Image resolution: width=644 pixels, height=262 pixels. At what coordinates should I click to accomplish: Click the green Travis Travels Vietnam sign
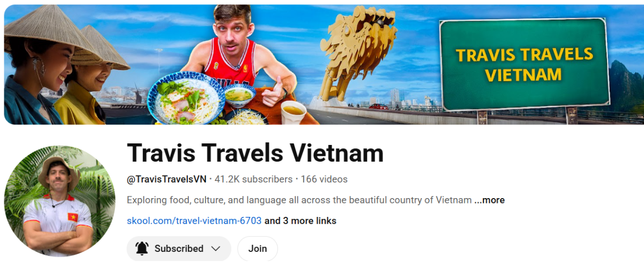click(x=524, y=64)
